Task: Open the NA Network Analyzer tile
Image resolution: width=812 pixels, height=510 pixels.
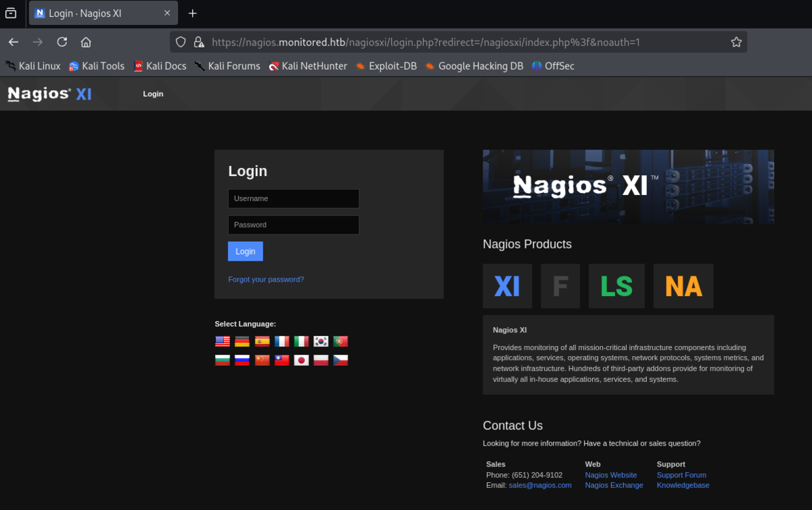Action: pos(683,286)
